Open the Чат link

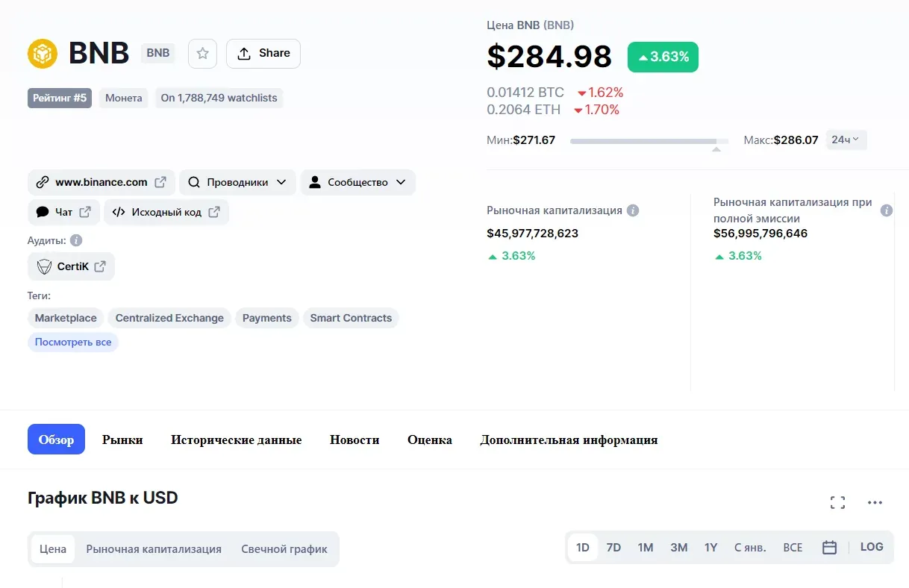[x=63, y=212]
